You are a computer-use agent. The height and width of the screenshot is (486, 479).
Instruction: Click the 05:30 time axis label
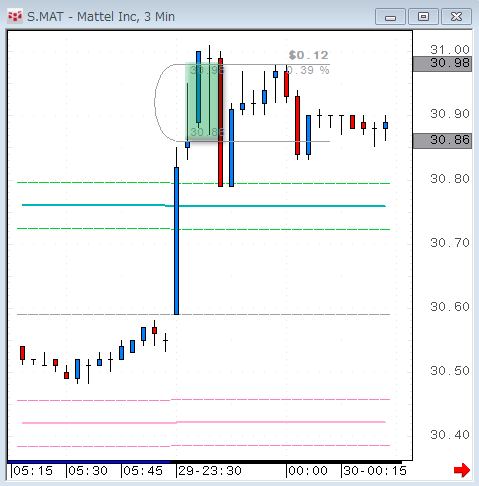(88, 471)
